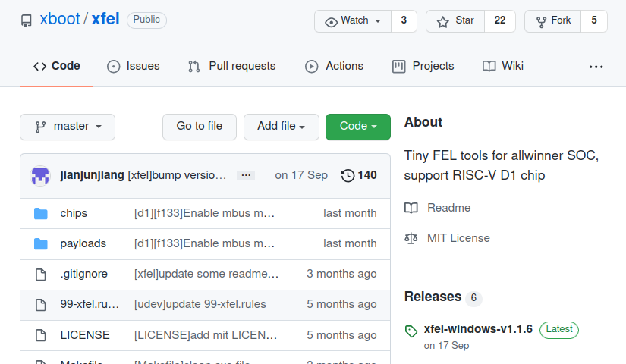Expand the Add file dropdown
626x364 pixels.
pyautogui.click(x=281, y=127)
